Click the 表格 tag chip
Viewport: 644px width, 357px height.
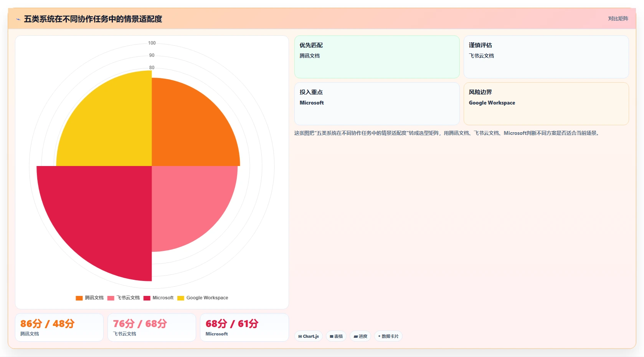336,336
